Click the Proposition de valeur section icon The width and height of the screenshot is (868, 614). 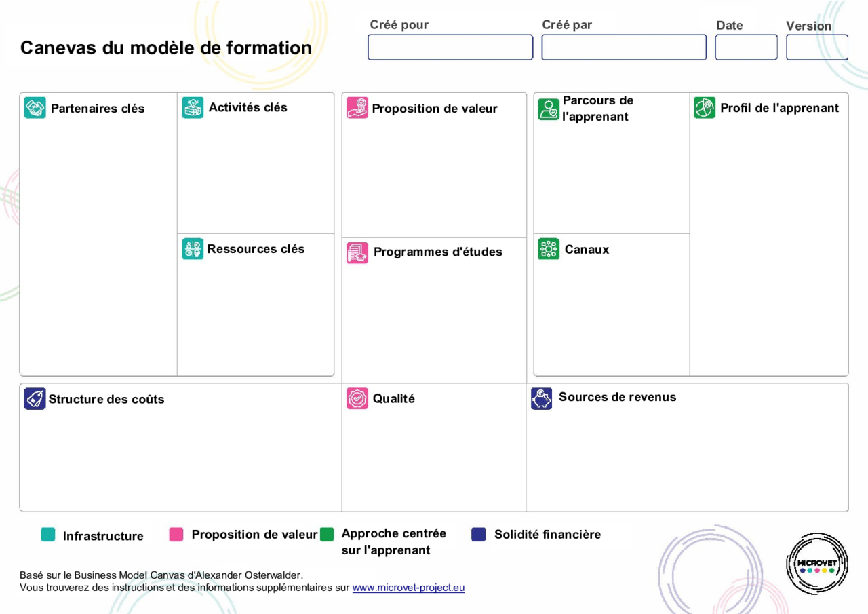tap(357, 108)
